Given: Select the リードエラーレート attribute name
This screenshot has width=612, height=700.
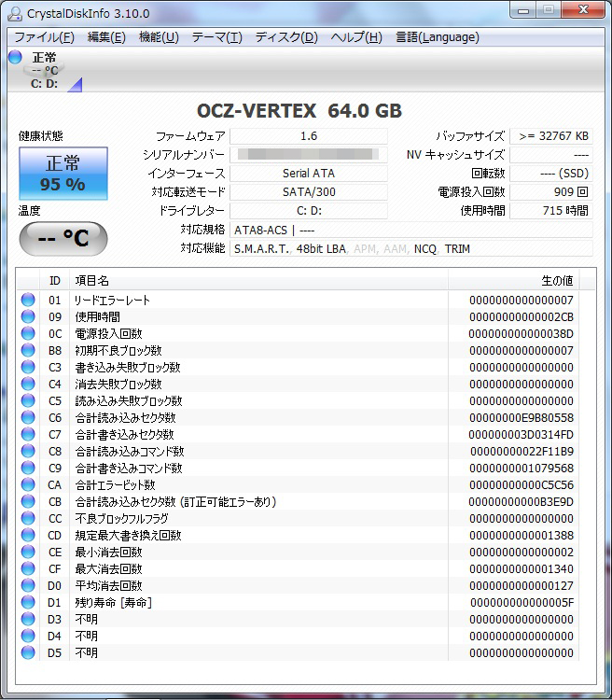Looking at the screenshot, I should click(112, 300).
